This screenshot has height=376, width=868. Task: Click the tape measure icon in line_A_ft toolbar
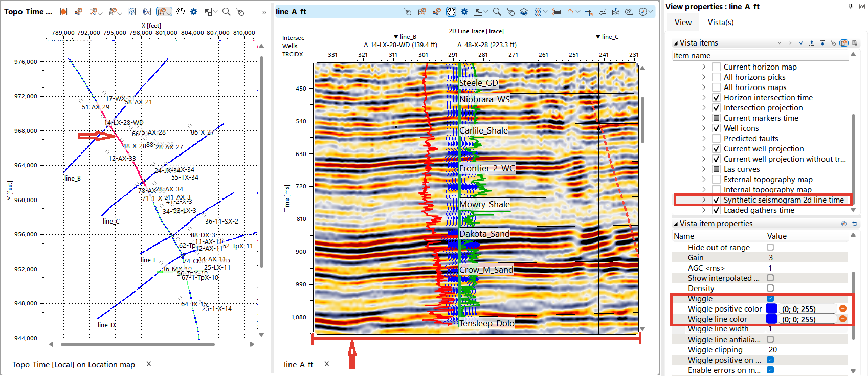pyautogui.click(x=629, y=12)
